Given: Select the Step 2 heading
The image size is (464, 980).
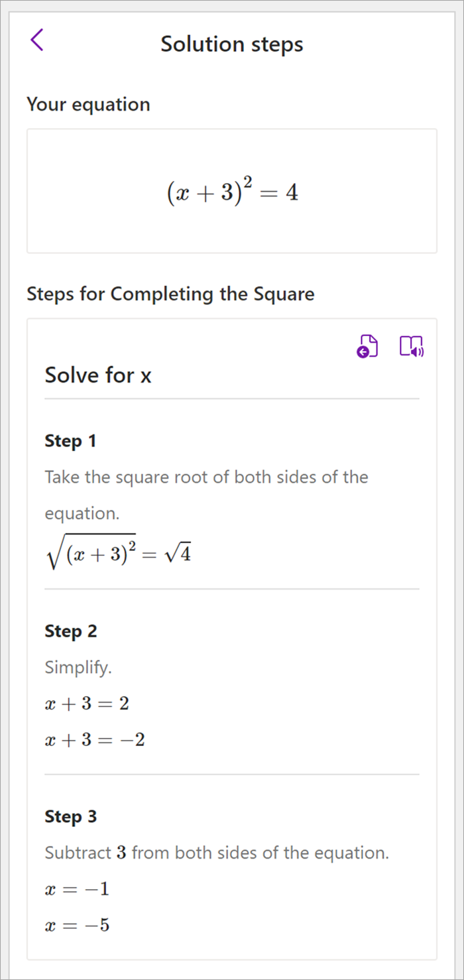Looking at the screenshot, I should (70, 631).
